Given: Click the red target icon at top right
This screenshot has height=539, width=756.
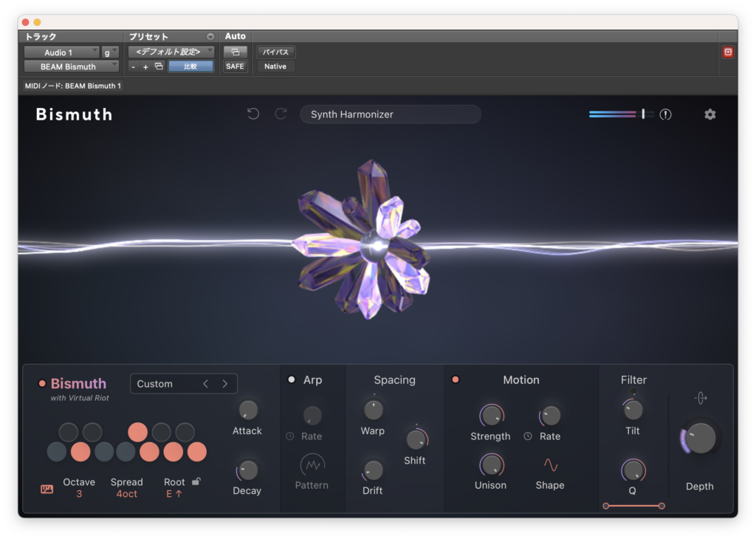Looking at the screenshot, I should click(x=728, y=52).
